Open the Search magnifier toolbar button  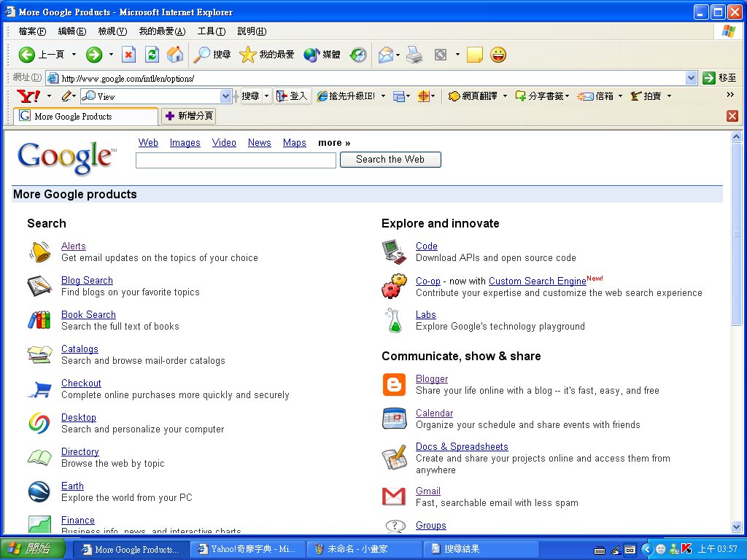click(212, 55)
